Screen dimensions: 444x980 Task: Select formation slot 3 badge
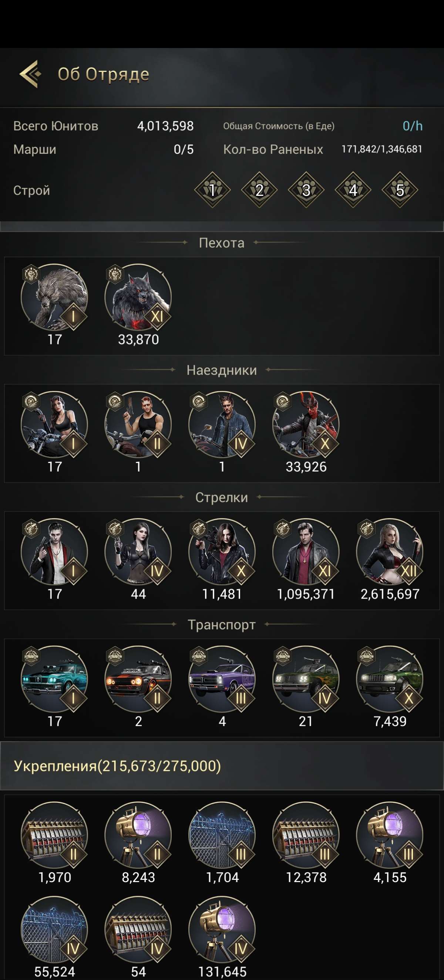coord(306,190)
